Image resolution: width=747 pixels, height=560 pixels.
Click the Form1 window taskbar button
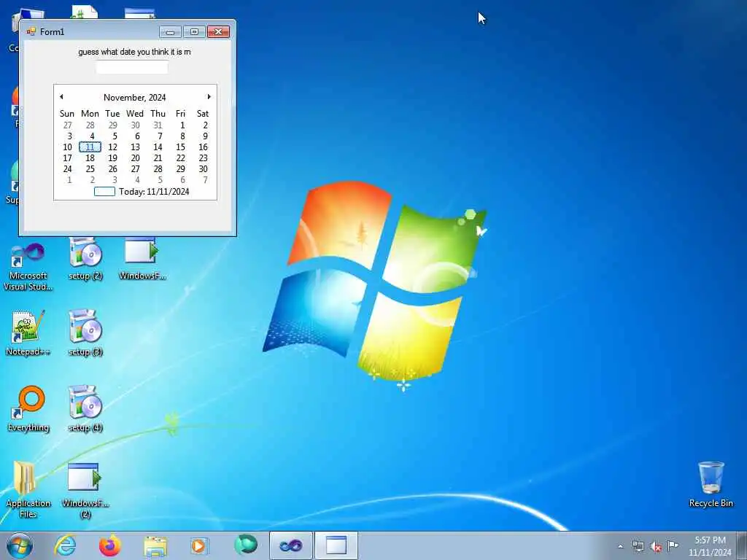click(336, 545)
